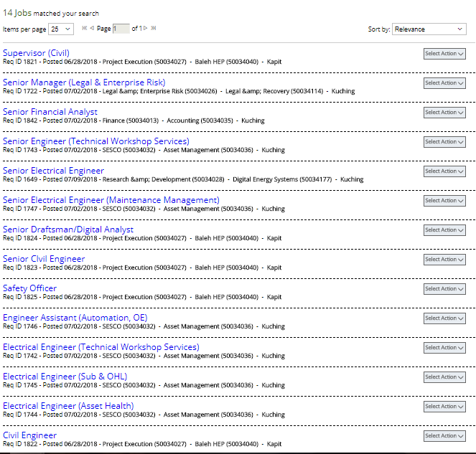The width and height of the screenshot is (476, 454).
Task: Go to first page arrow icon
Action: click(85, 28)
